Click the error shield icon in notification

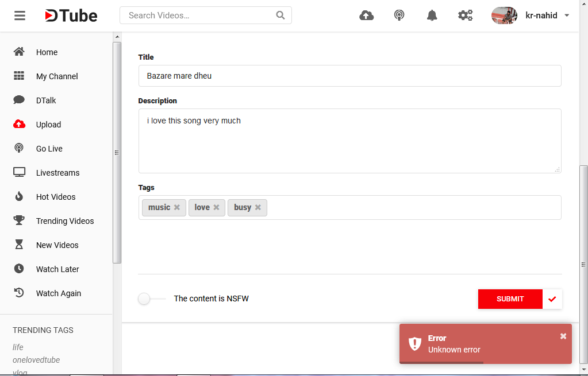click(415, 343)
